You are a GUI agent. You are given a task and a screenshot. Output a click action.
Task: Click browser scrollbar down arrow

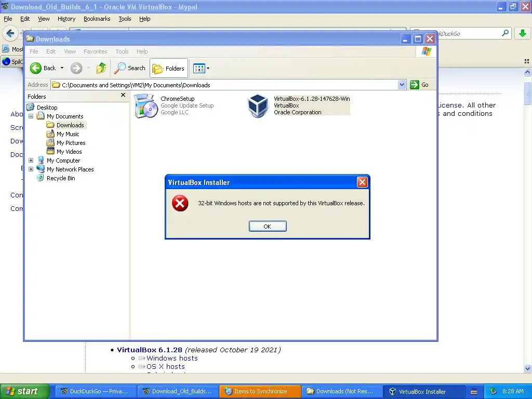528,368
